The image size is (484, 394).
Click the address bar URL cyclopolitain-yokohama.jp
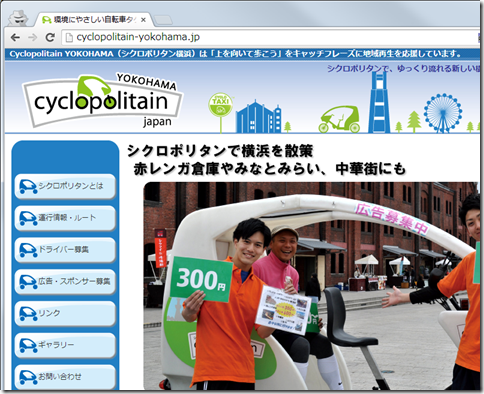click(x=138, y=37)
